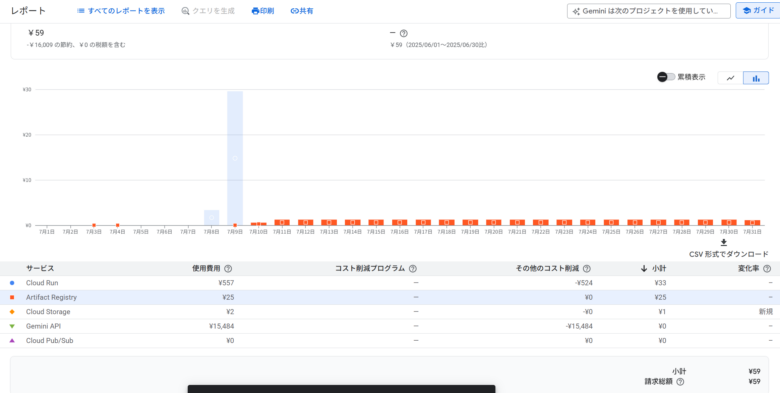Click help icon beside the dash summary
Screen dimensions: 780x393
coord(403,33)
